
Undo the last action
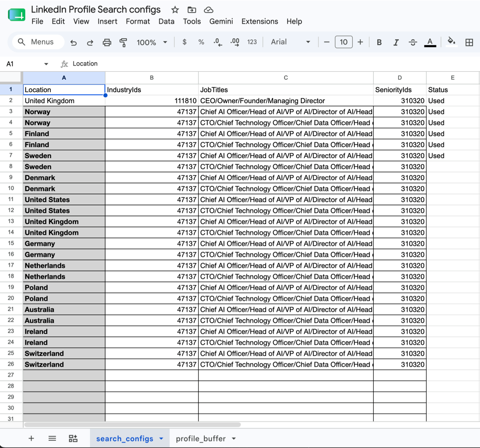point(73,42)
